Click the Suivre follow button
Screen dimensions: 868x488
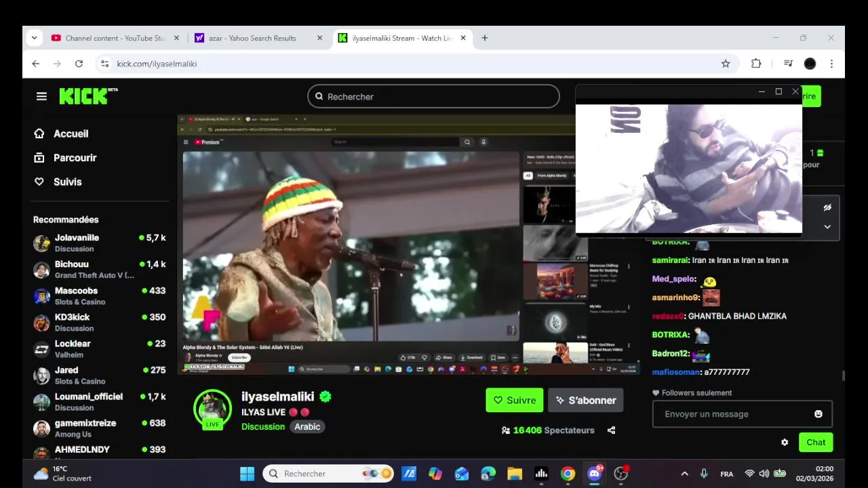514,401
